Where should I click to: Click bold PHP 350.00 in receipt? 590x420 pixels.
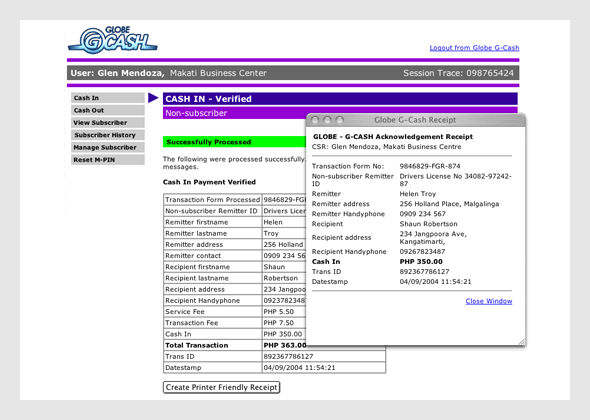pos(421,262)
